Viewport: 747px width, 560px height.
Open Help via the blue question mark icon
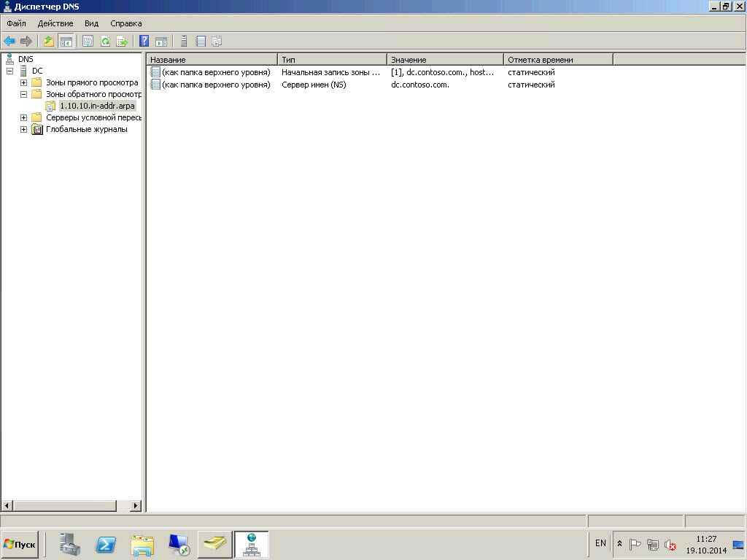coord(144,42)
